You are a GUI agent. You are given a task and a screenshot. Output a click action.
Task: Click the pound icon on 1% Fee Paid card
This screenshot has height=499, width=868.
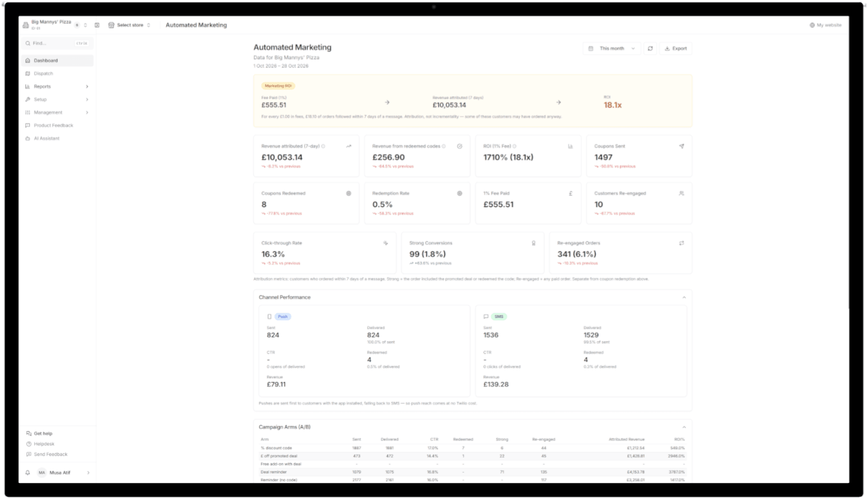point(571,194)
